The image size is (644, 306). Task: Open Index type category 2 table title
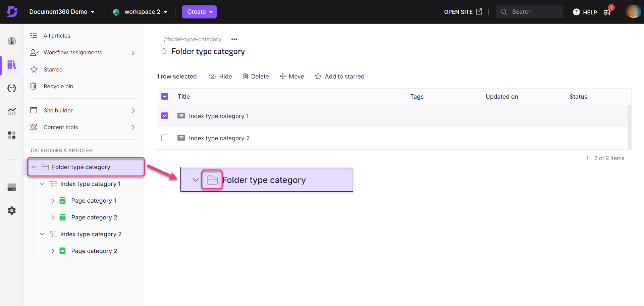tap(219, 138)
